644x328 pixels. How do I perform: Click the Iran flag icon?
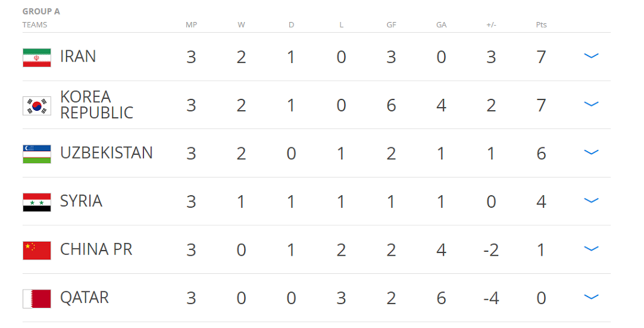tap(36, 57)
